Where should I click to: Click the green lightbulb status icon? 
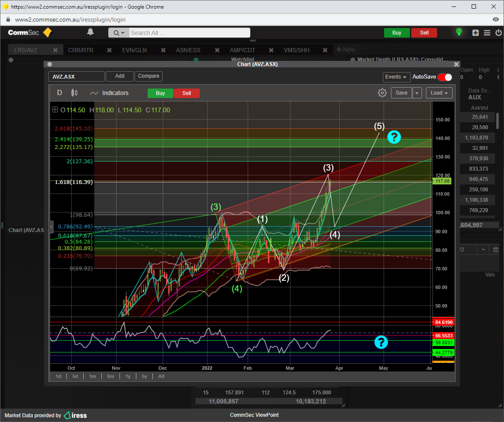459,32
